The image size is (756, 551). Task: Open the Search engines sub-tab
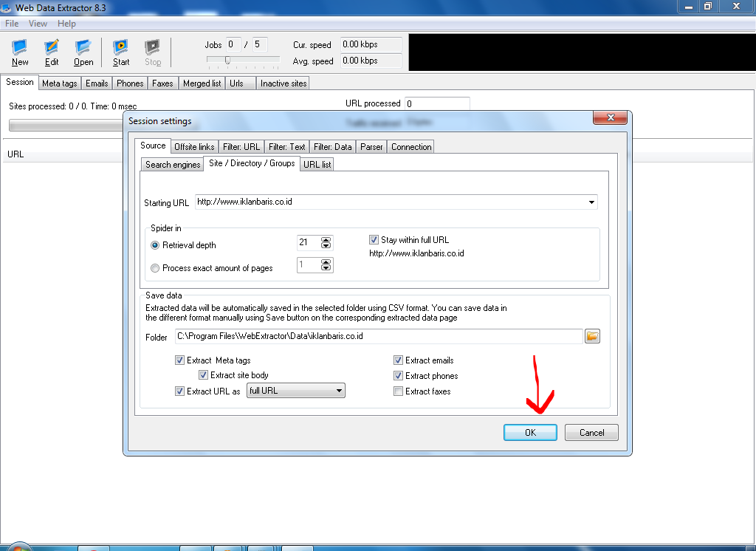(173, 165)
